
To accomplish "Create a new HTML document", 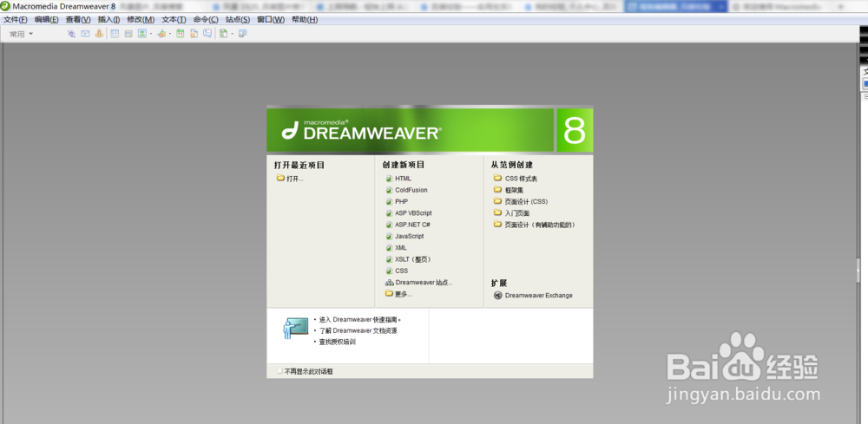I will (x=398, y=179).
